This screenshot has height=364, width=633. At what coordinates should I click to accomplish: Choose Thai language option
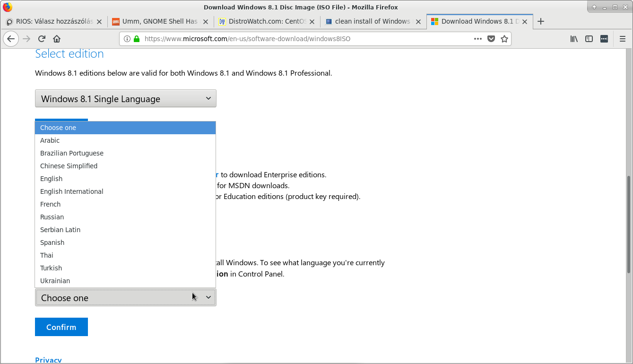point(125,255)
